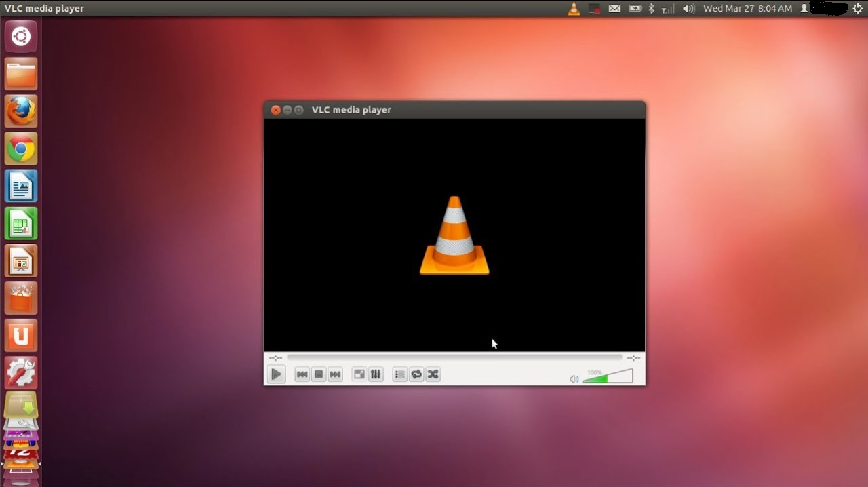
Task: Open the power gear session menu
Action: click(x=857, y=9)
